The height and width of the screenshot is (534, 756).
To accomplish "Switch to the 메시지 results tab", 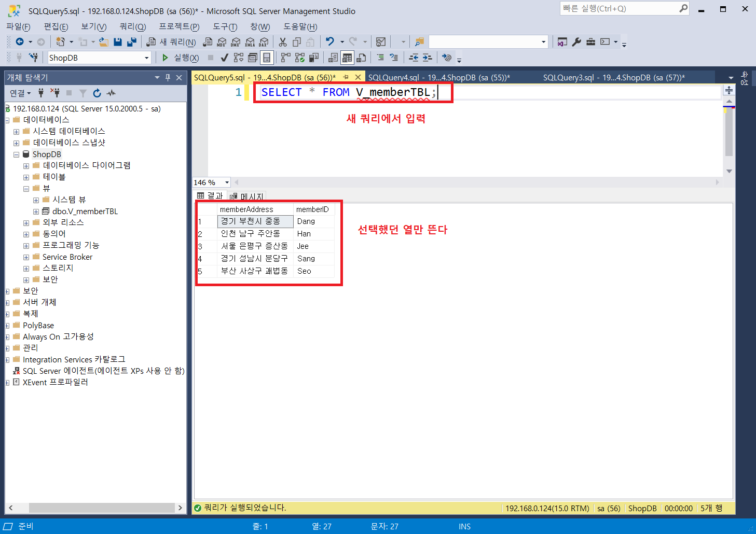I will [x=248, y=196].
